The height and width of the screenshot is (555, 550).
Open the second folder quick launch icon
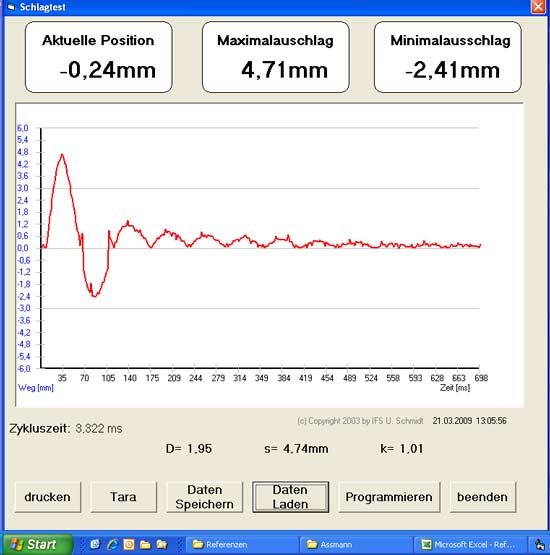click(162, 544)
